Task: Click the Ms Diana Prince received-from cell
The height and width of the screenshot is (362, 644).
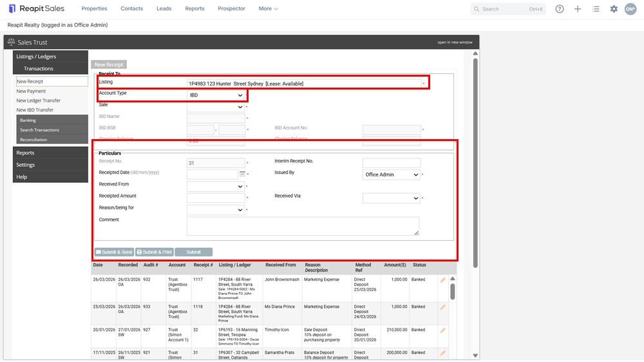Action: click(x=279, y=307)
